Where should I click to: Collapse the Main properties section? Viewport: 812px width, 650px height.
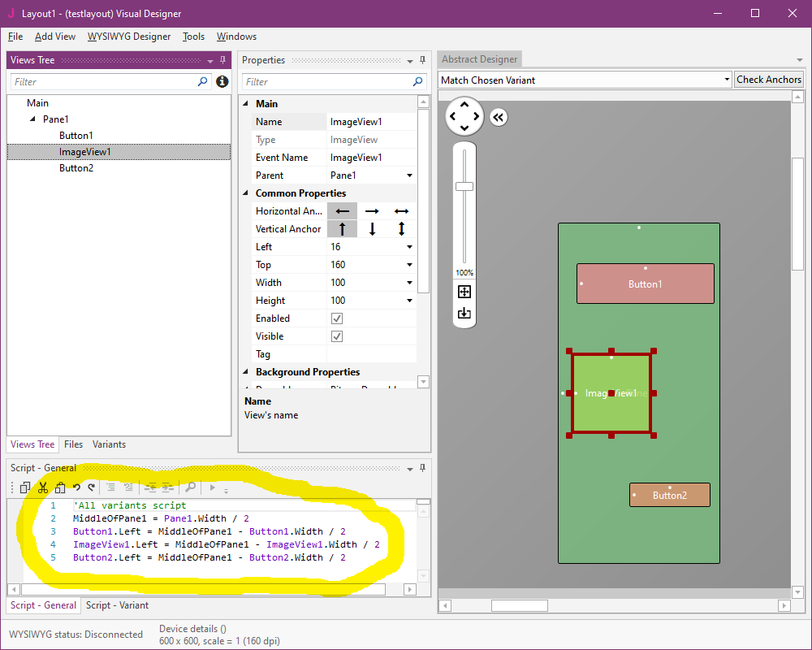point(246,103)
